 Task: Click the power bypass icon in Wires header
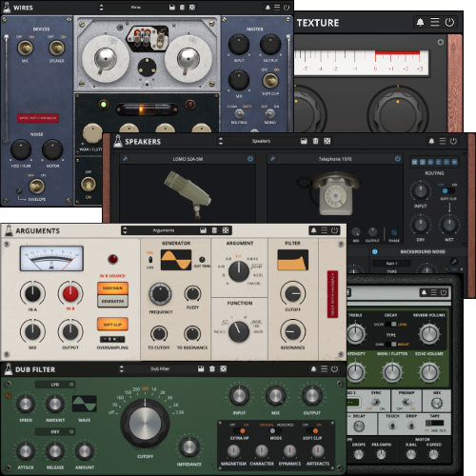(287, 8)
